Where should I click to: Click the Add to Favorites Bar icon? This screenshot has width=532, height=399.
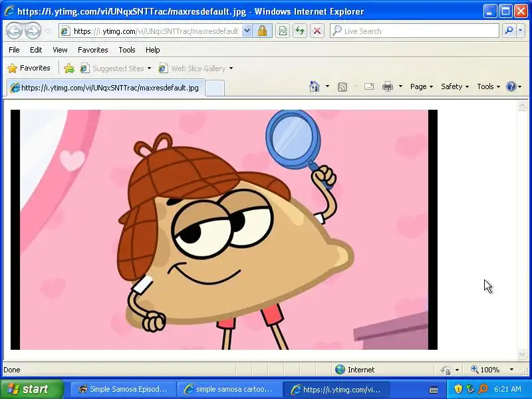69,68
